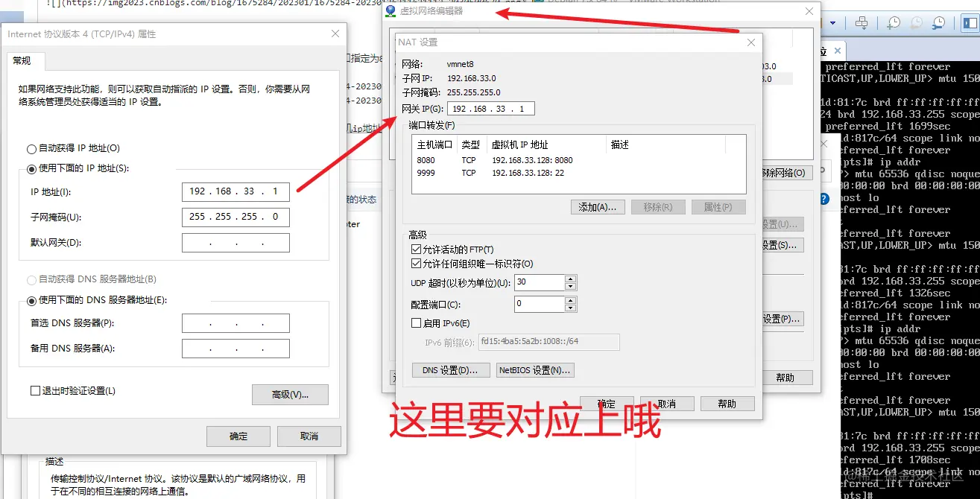Click 设置(P)... button in 虚拟网络编辑器
The width and height of the screenshot is (980, 499).
782,319
